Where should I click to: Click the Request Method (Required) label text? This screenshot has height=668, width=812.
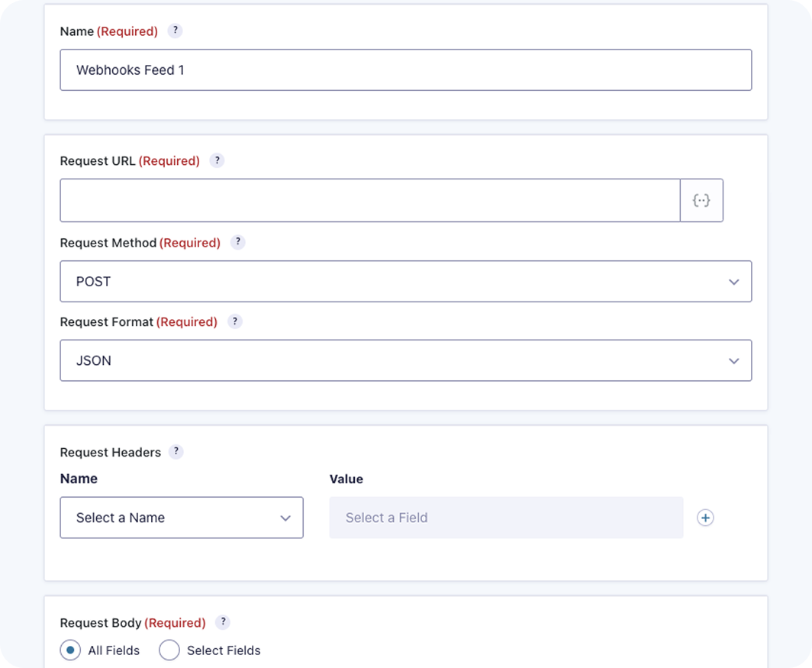[x=140, y=243]
